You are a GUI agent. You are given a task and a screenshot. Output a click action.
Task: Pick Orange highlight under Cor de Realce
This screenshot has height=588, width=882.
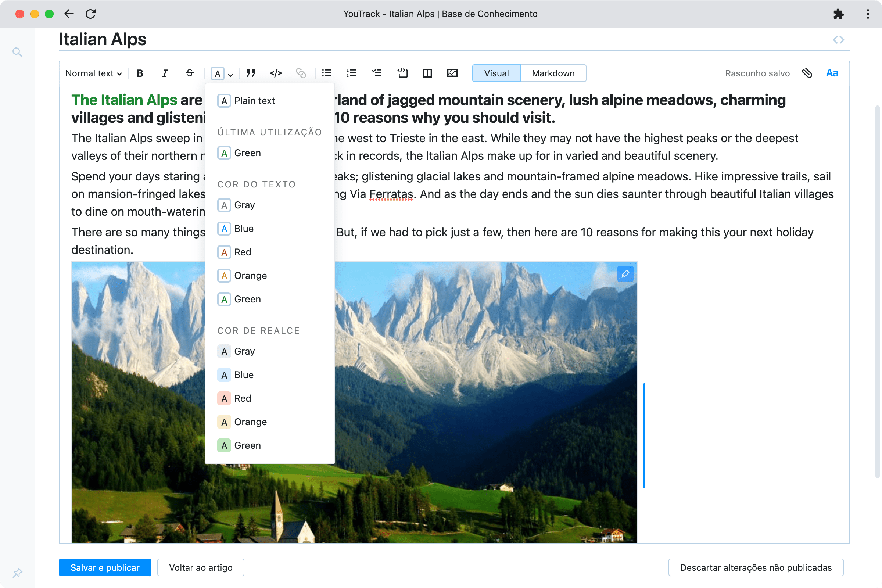pos(250,422)
